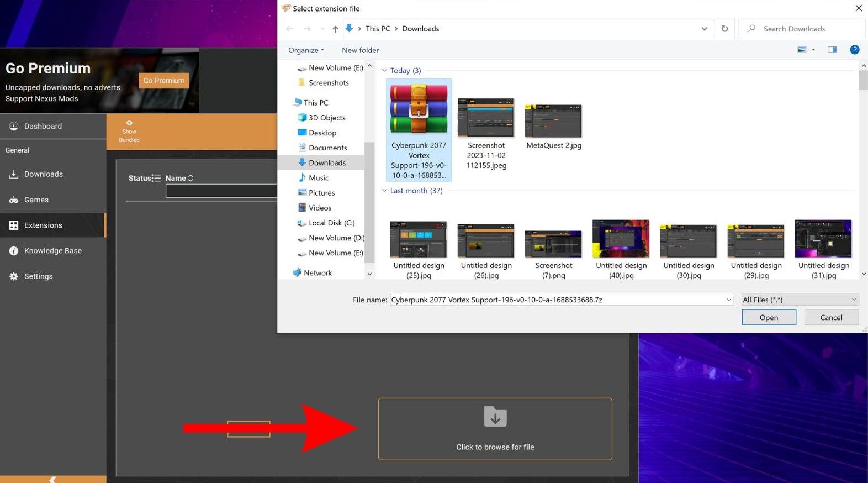Image resolution: width=868 pixels, height=483 pixels.
Task: Refresh the Downloads folder view
Action: (724, 29)
